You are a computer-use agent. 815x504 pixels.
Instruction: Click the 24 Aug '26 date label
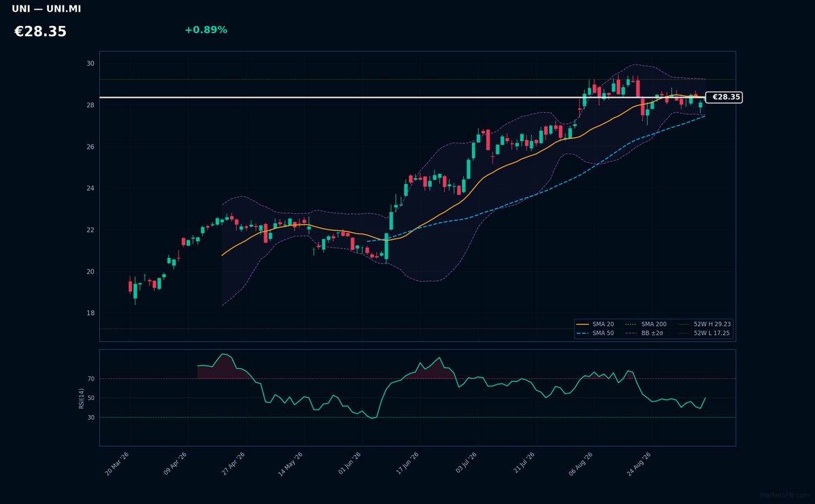point(639,463)
